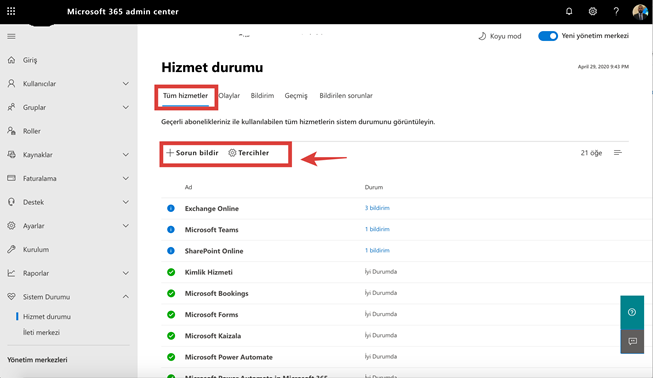Click the help question mark icon
Screen dimensions: 653x378
616,11
